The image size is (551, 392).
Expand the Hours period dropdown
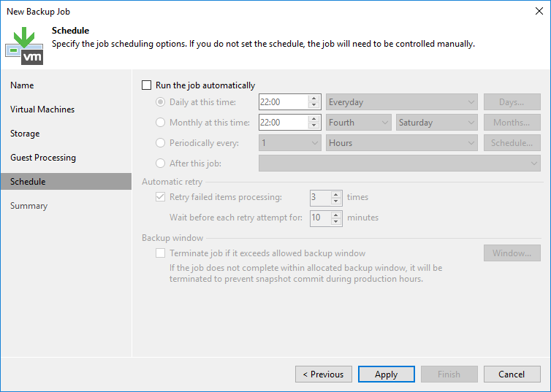coord(403,143)
